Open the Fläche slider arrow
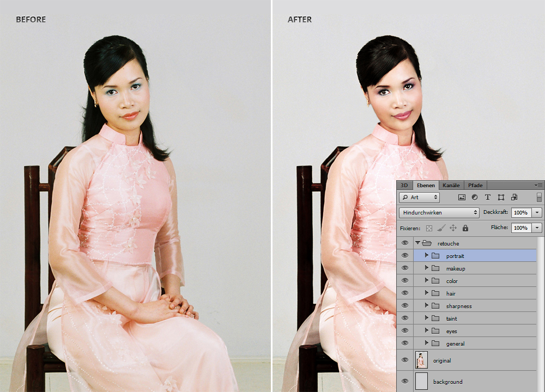Screen dimensions: 545x392 [537, 228]
